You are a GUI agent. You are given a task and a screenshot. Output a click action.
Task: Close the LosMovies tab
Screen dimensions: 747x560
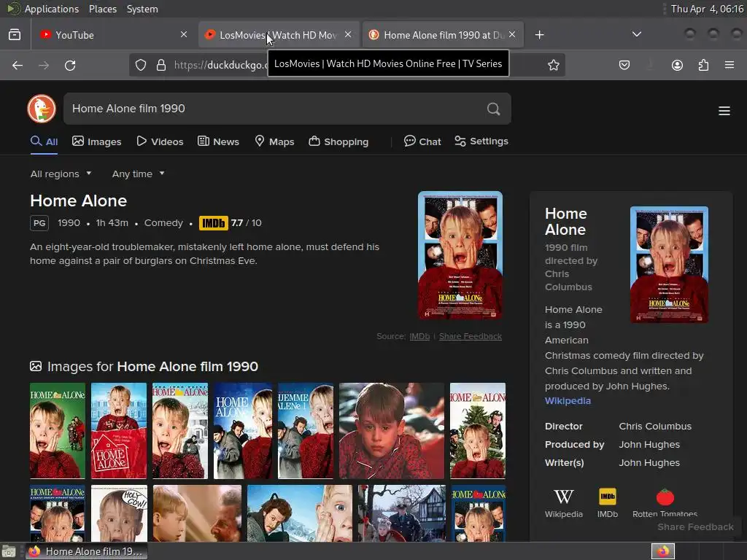point(348,34)
